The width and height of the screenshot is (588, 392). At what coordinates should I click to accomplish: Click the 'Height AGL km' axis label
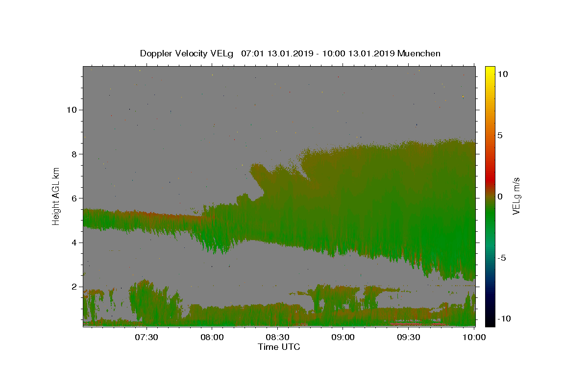(x=56, y=196)
